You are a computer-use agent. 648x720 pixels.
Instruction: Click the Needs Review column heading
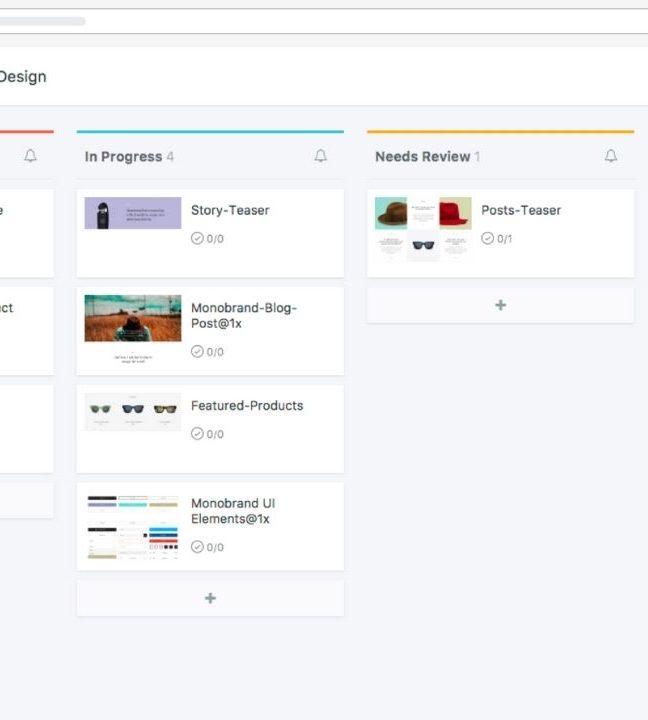[x=423, y=157]
